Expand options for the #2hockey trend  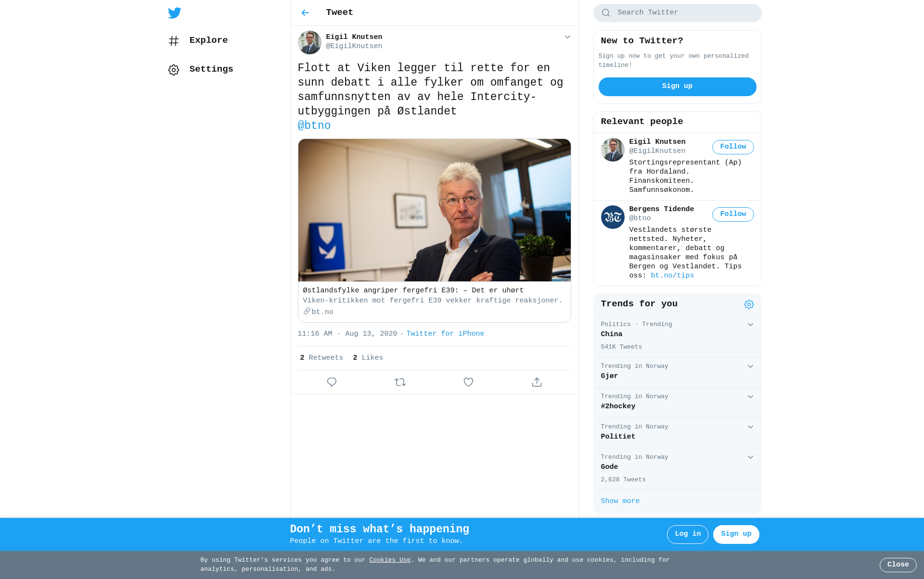click(x=750, y=397)
